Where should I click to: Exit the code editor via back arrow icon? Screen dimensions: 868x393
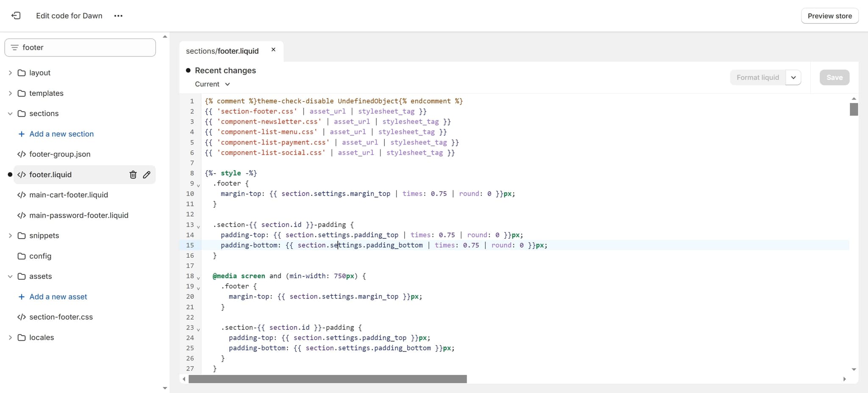[16, 16]
